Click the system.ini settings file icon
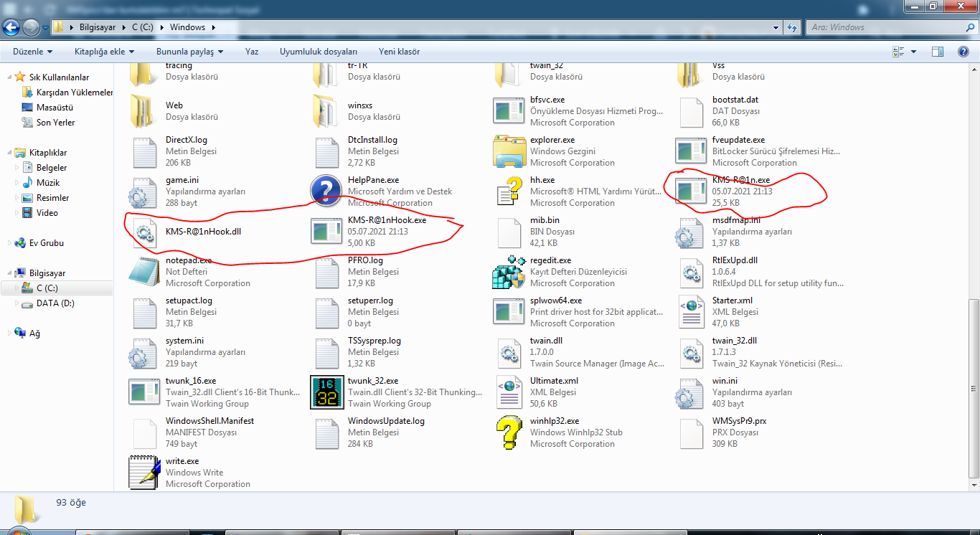The width and height of the screenshot is (980, 535). 144,352
